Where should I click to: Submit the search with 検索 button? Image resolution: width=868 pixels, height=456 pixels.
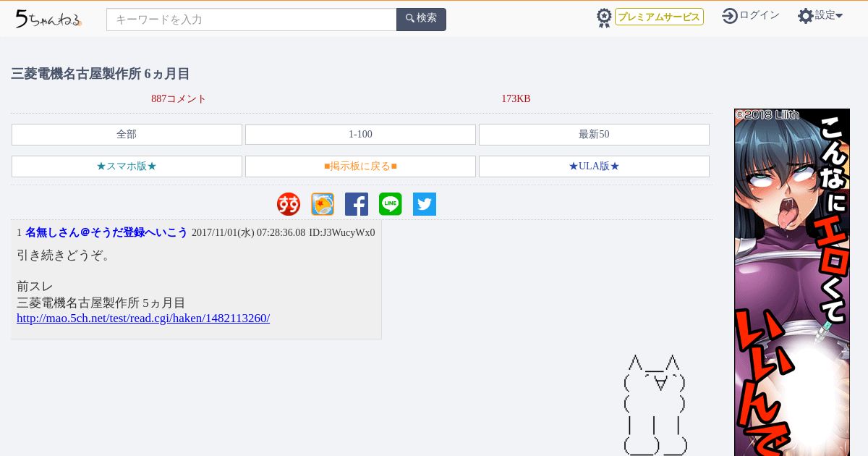click(421, 20)
